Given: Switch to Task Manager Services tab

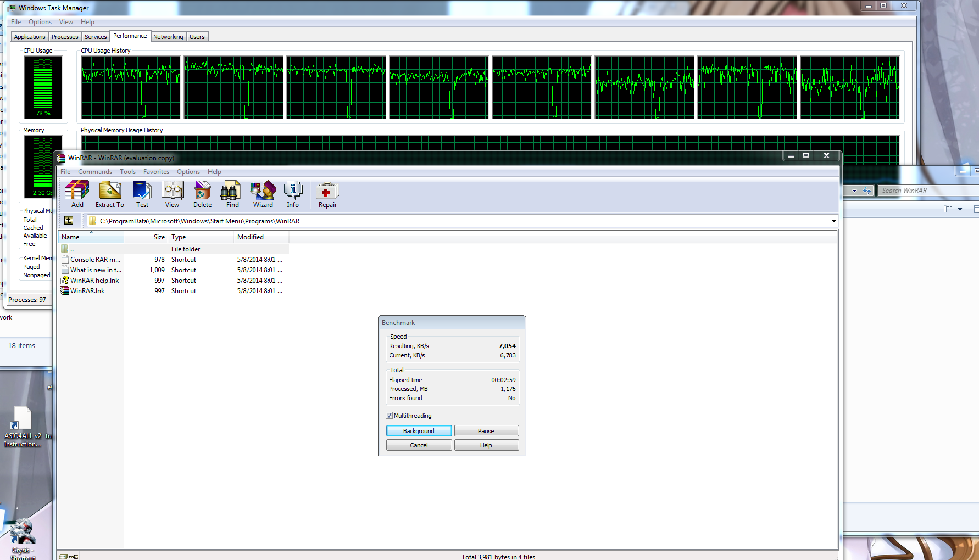Looking at the screenshot, I should tap(96, 37).
